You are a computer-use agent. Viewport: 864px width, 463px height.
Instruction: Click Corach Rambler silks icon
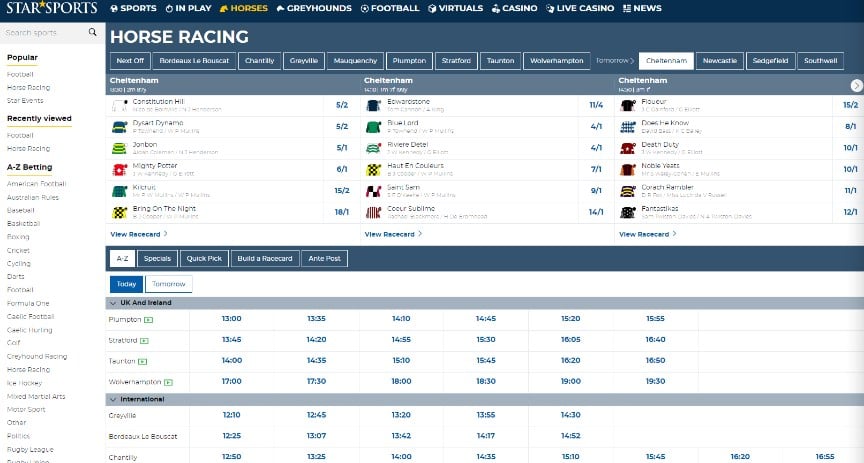(628, 191)
